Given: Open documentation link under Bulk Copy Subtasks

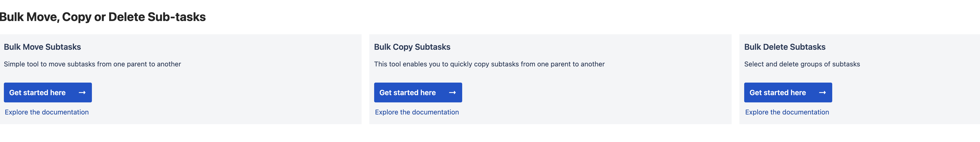Looking at the screenshot, I should (417, 112).
